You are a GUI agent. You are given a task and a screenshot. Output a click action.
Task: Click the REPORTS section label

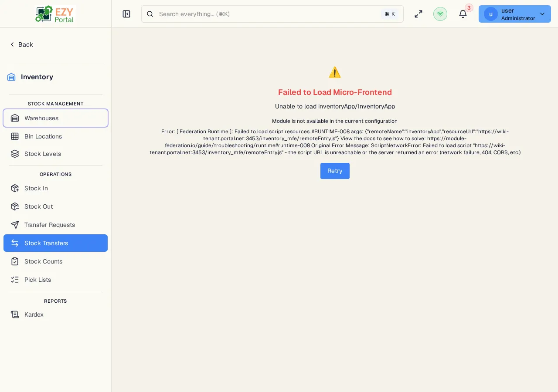pyautogui.click(x=55, y=301)
